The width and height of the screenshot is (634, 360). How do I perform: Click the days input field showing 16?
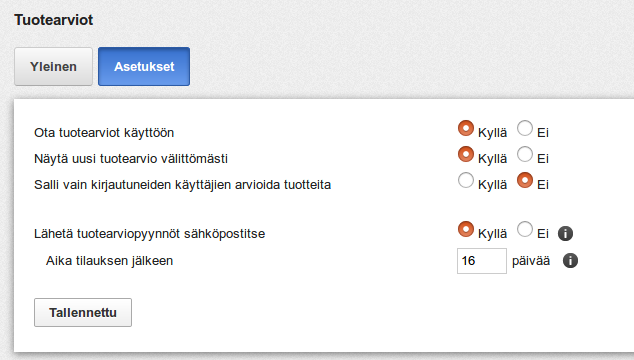pyautogui.click(x=482, y=261)
